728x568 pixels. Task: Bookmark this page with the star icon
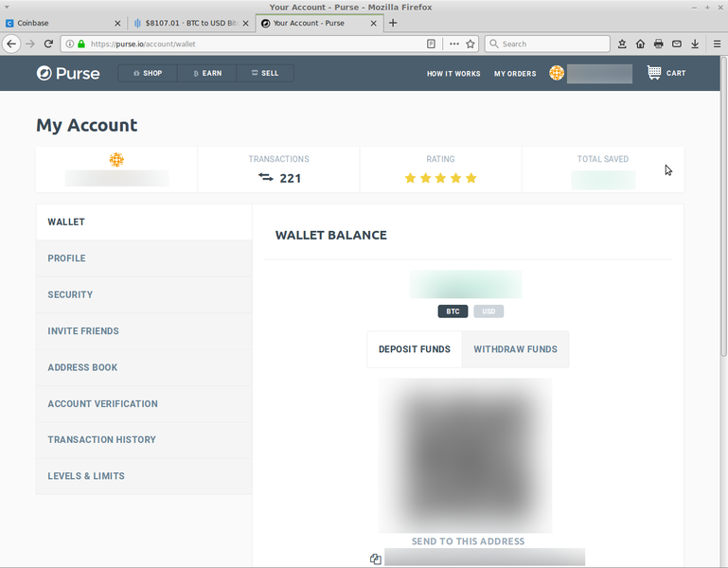pyautogui.click(x=471, y=44)
